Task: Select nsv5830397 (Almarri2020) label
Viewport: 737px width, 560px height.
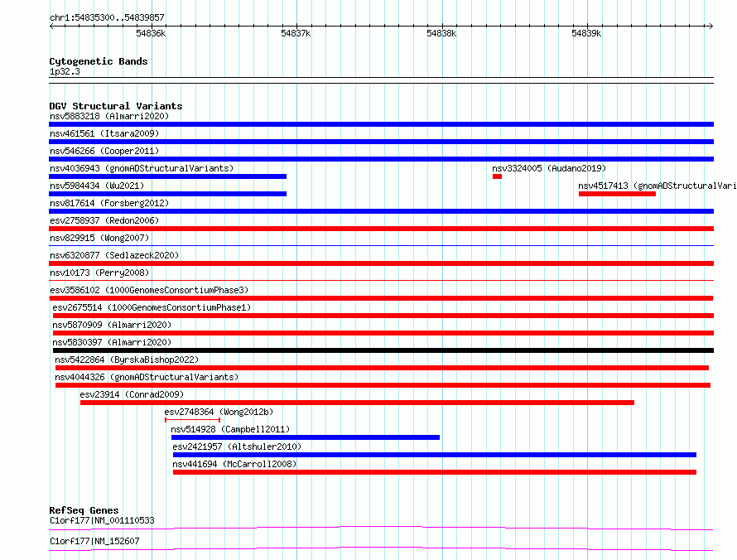Action: [x=112, y=342]
